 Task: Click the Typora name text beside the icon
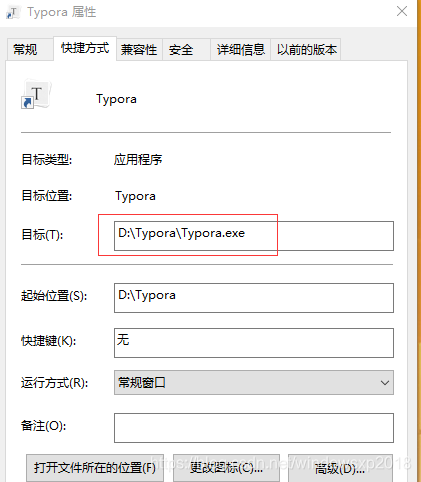point(116,99)
